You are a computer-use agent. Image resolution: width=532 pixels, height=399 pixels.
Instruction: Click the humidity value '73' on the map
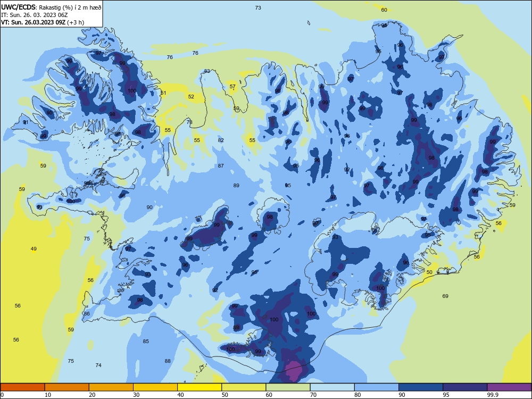[x=258, y=8]
